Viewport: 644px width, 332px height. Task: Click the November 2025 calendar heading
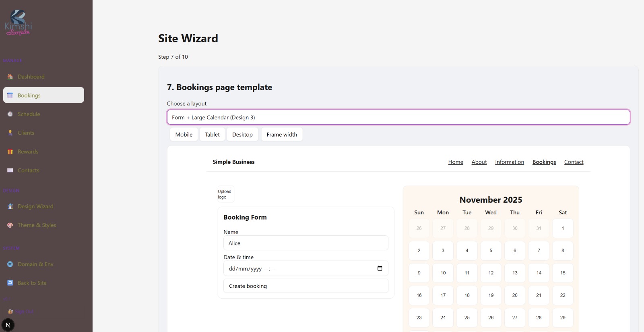click(491, 200)
